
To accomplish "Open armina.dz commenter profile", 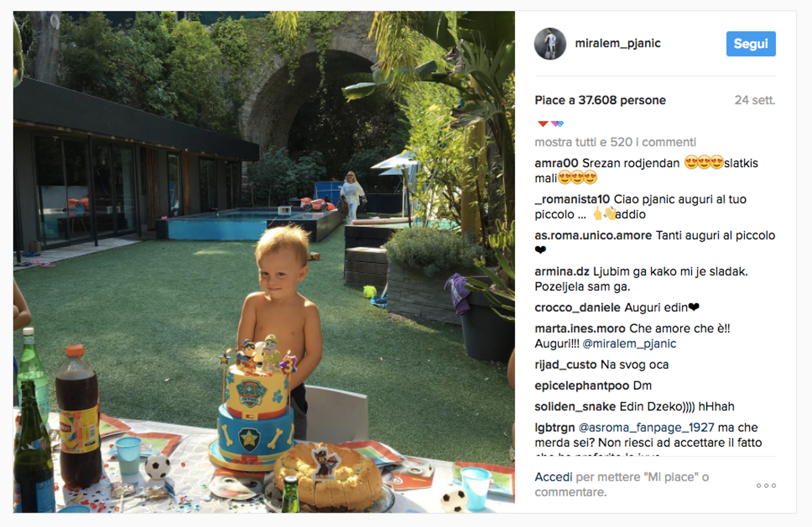I will [562, 271].
